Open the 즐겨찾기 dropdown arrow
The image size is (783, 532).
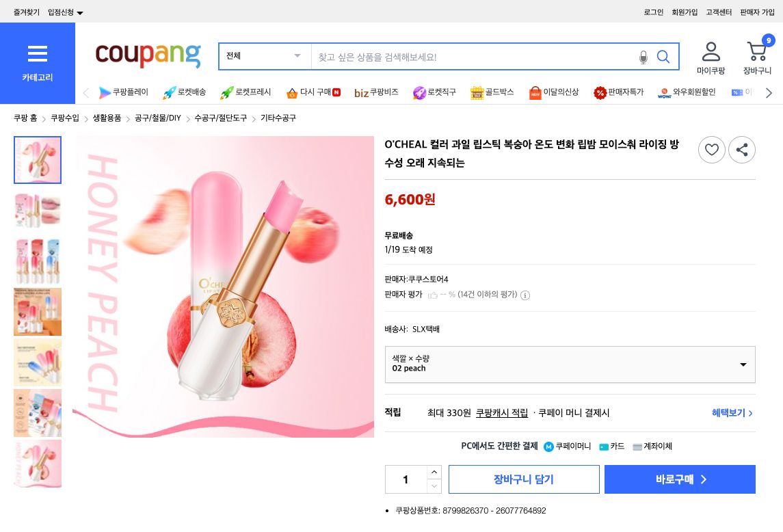tap(80, 12)
